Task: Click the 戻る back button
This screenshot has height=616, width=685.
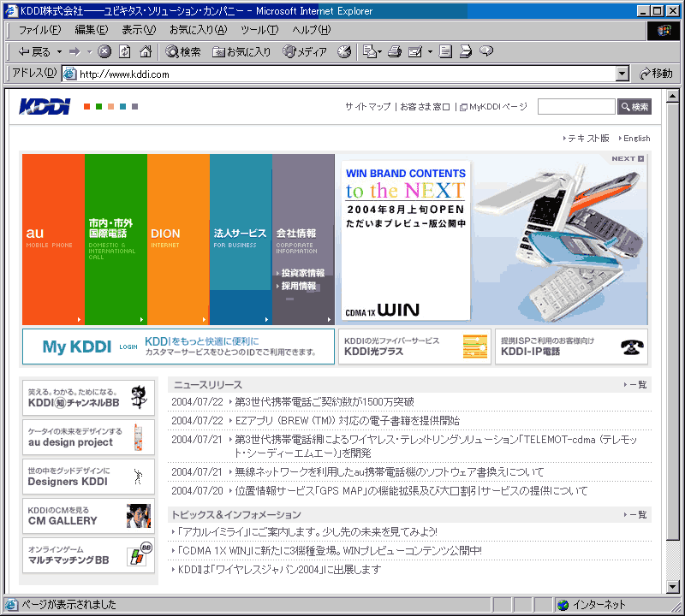Action: (34, 51)
